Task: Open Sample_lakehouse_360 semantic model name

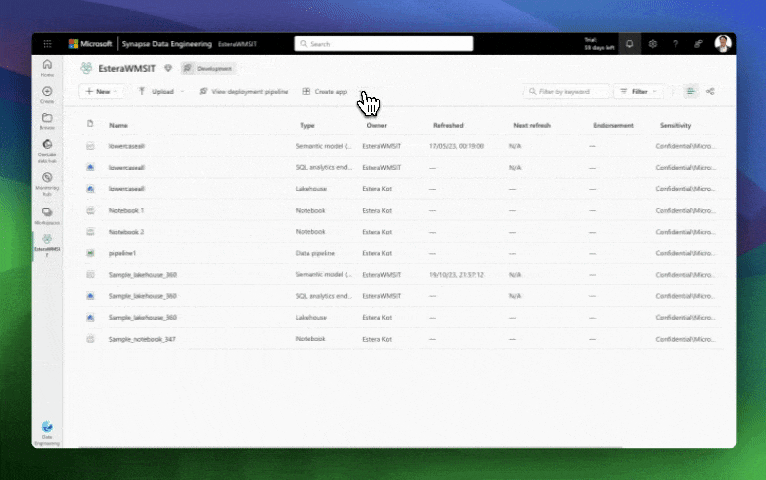Action: click(x=143, y=275)
